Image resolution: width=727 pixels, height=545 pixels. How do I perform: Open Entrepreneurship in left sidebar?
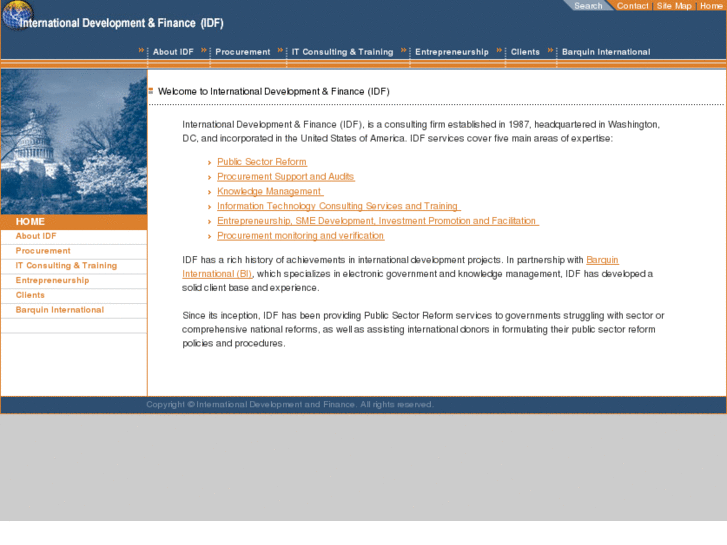click(52, 281)
